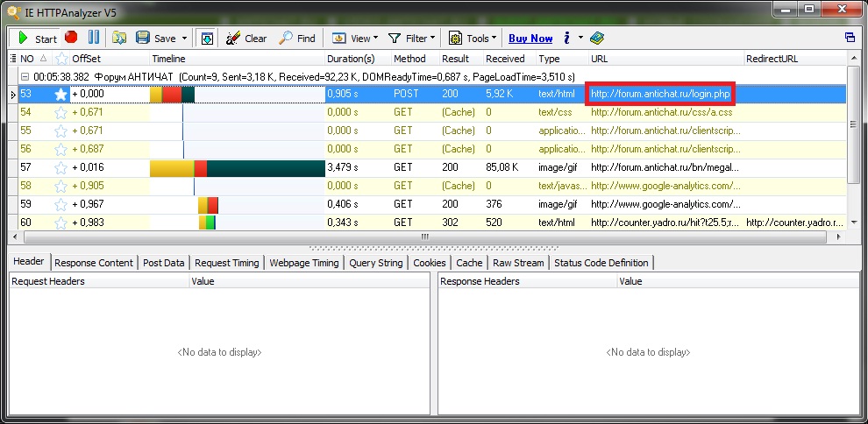Switch to the Post Data tab
Viewport: 868px width, 424px height.
(164, 263)
